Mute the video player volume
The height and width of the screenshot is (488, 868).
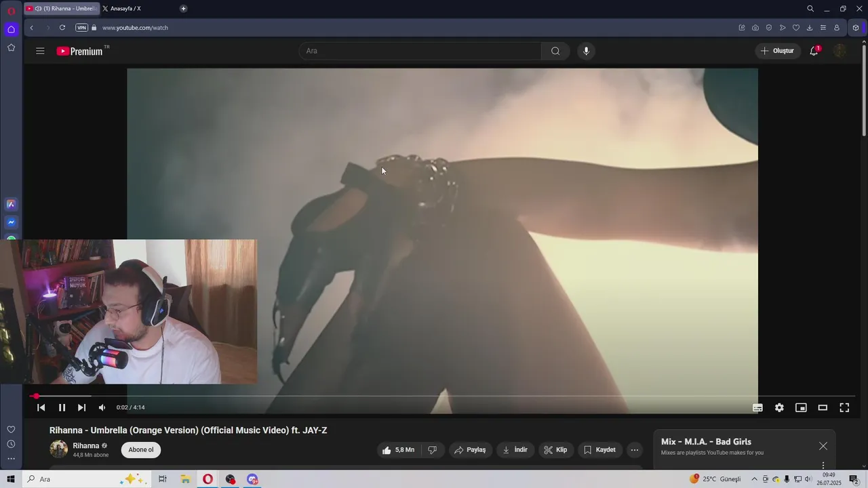[102, 407]
